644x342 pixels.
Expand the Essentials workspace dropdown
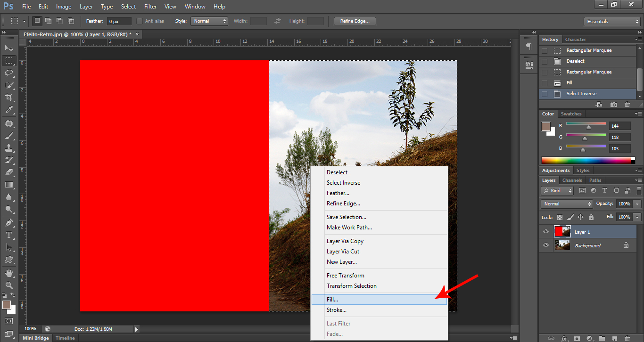pyautogui.click(x=611, y=22)
